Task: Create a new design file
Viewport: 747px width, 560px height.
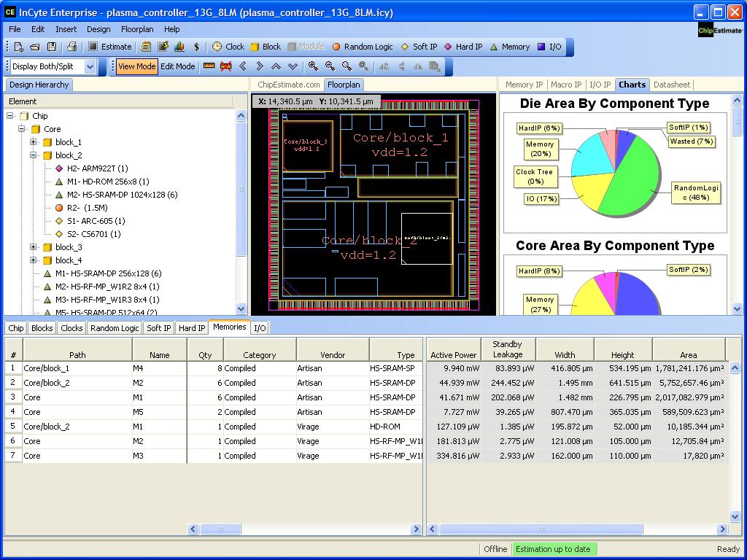Action: [19, 47]
